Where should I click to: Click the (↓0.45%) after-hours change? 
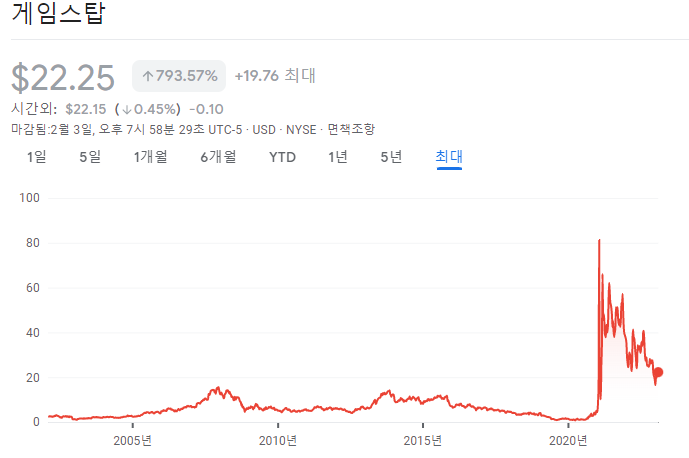pos(148,109)
